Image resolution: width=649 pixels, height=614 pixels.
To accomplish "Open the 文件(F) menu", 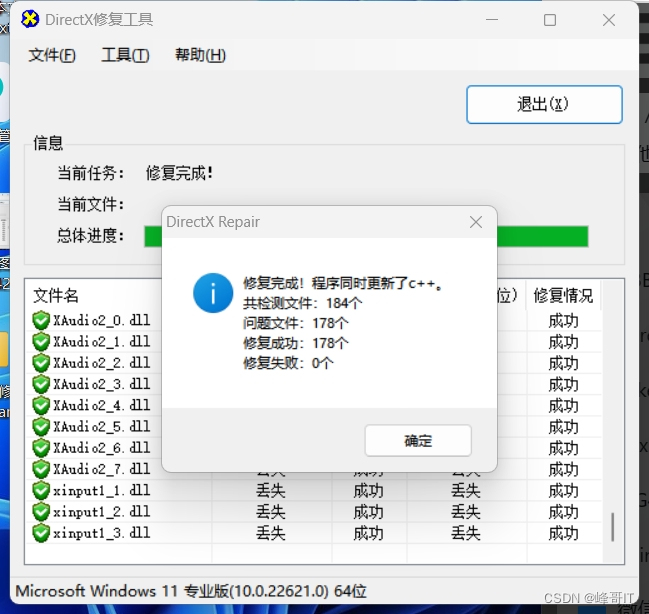I will point(52,55).
